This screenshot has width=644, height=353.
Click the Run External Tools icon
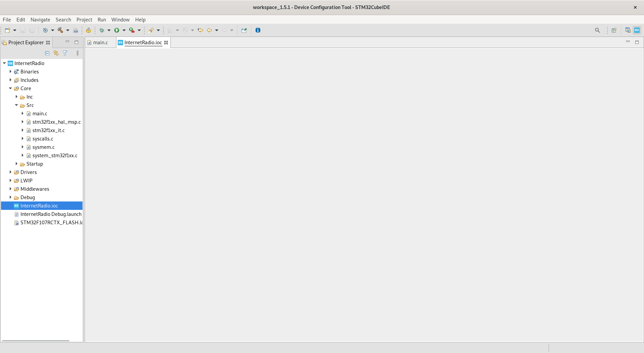pyautogui.click(x=132, y=30)
